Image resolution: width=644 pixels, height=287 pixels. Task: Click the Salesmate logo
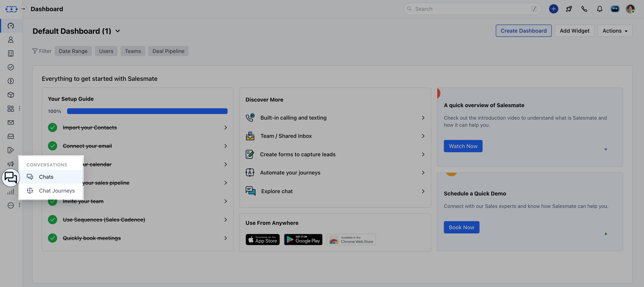pos(11,9)
